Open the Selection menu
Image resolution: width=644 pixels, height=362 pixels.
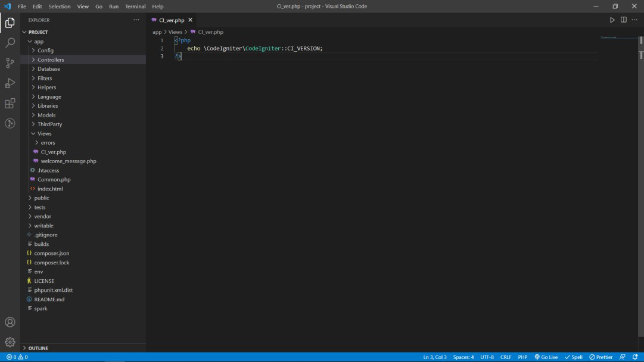(x=60, y=6)
